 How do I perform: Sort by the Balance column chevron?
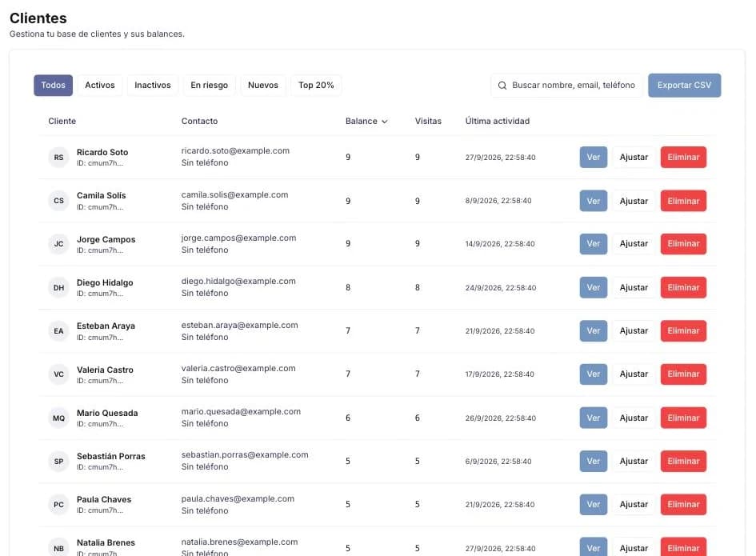tap(384, 122)
